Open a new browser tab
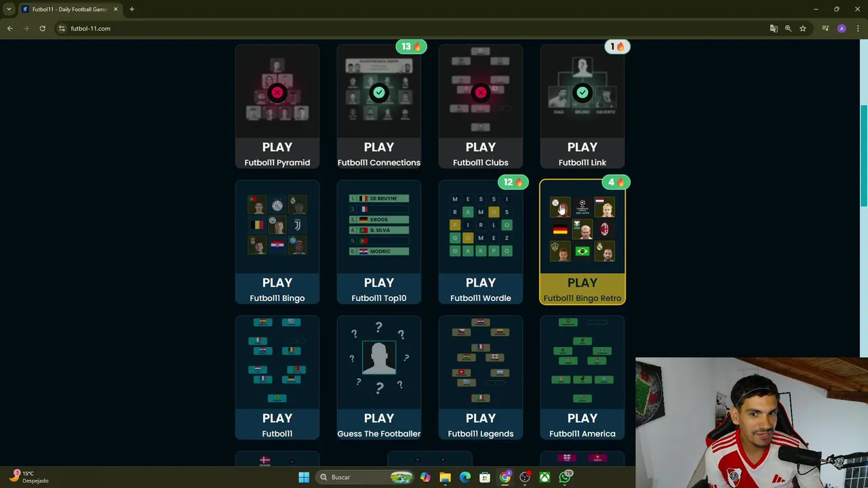 [132, 9]
